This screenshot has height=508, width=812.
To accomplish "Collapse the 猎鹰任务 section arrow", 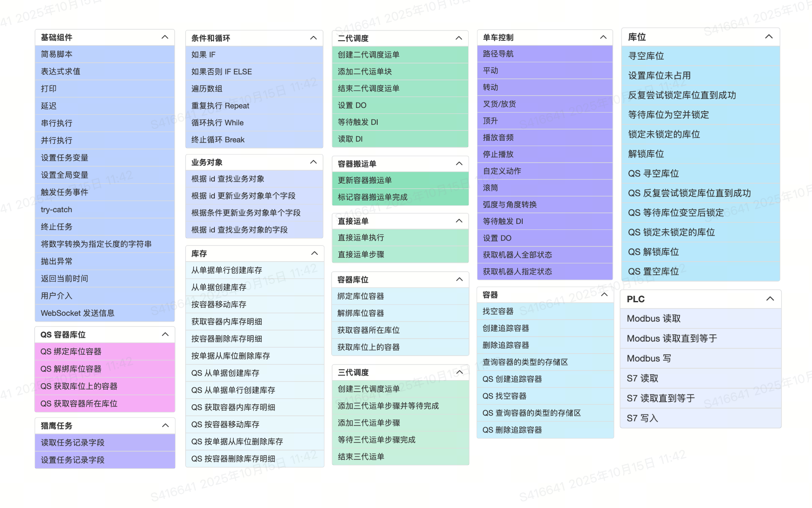I will [165, 425].
